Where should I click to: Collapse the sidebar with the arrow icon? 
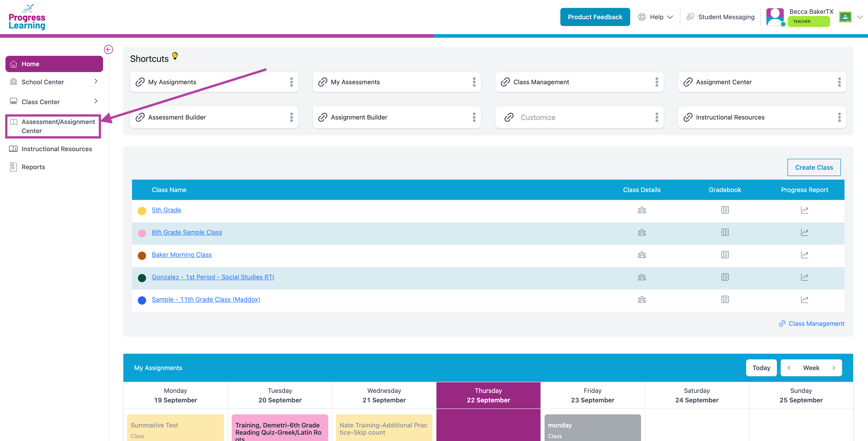[x=108, y=49]
